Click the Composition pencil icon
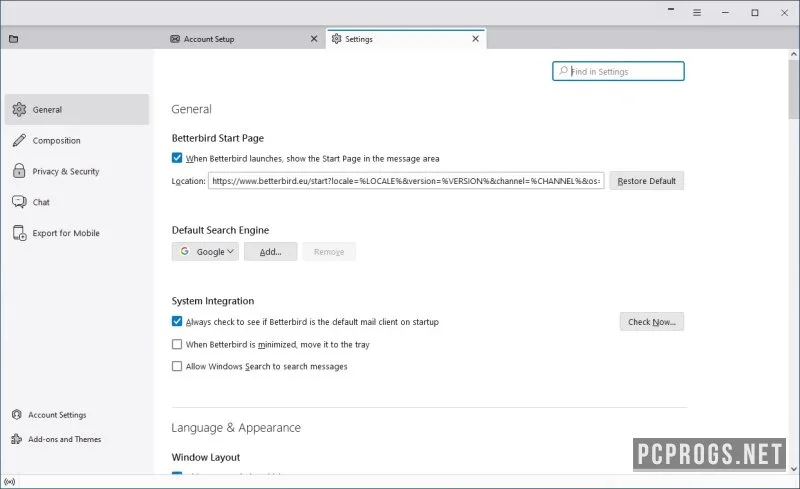Image resolution: width=800 pixels, height=489 pixels. pos(19,140)
